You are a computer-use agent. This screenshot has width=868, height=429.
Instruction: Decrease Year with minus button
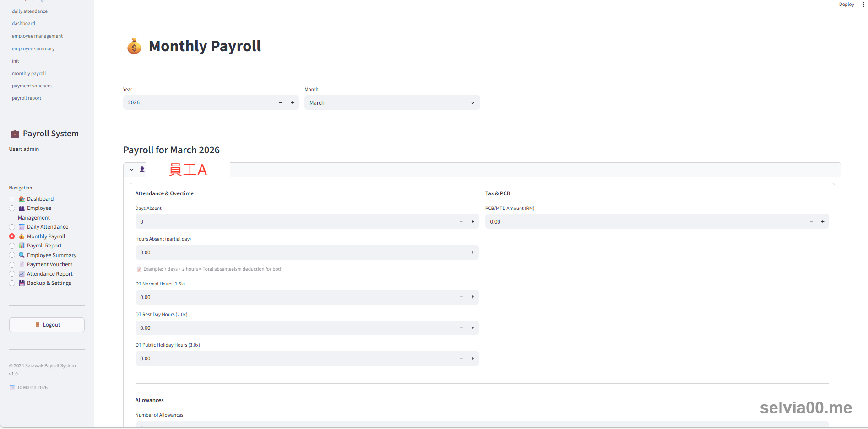pyautogui.click(x=281, y=102)
